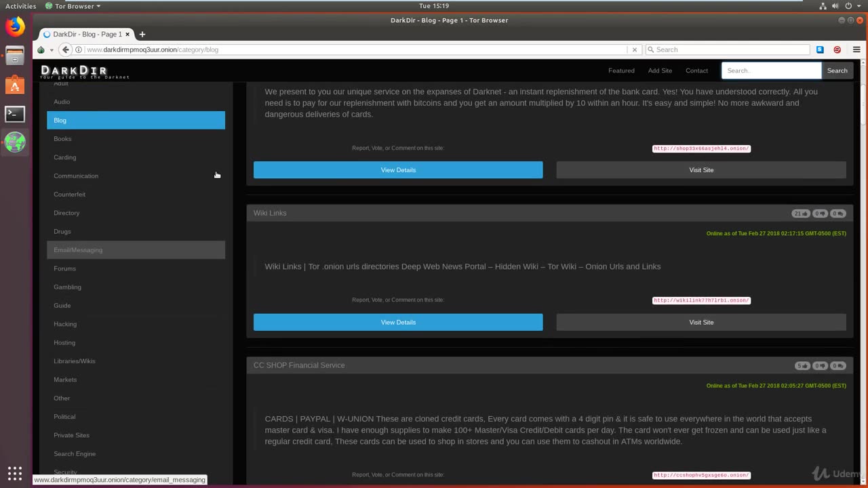
Task: Open the power icon in top bar
Action: point(848,6)
